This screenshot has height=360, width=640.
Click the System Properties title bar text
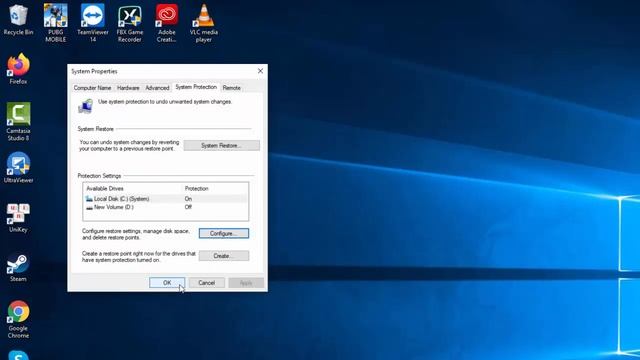point(94,71)
